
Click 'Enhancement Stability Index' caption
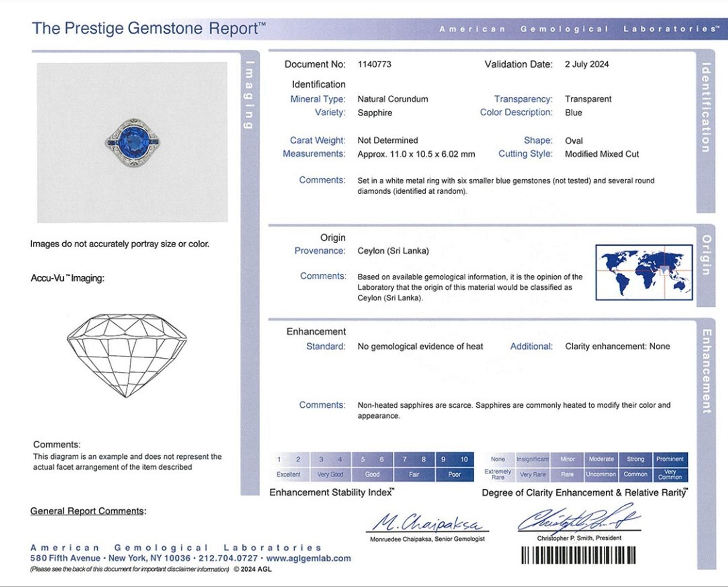click(x=332, y=492)
